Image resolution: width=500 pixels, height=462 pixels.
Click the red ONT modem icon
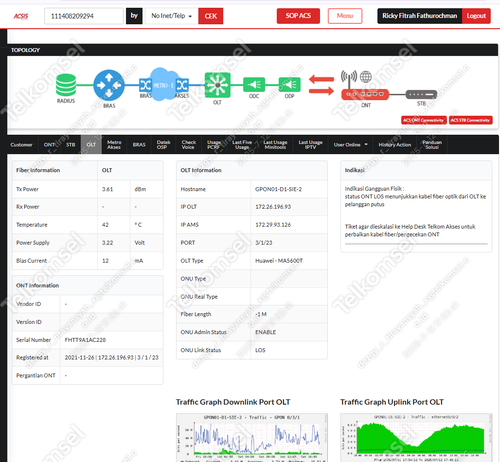[x=365, y=94]
